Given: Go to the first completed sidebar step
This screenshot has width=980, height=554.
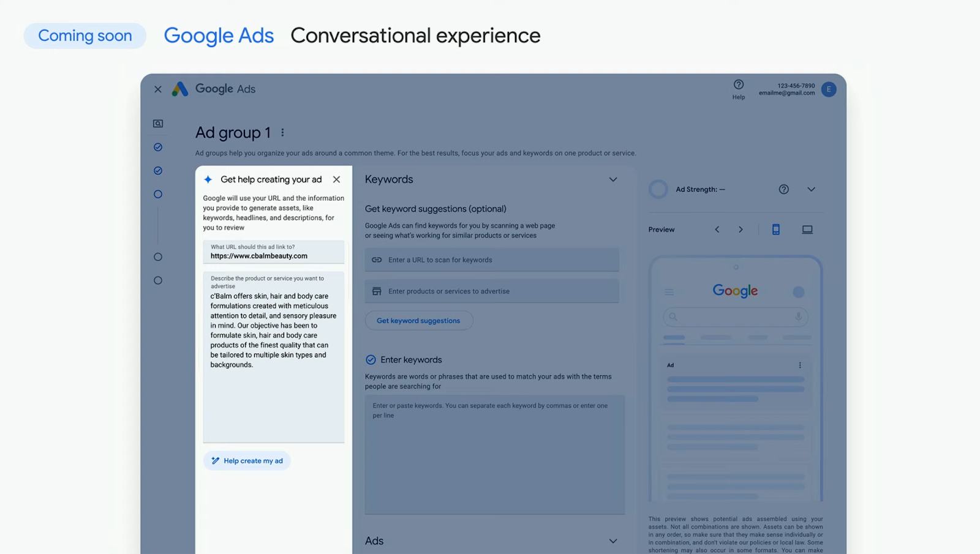Looking at the screenshot, I should (x=158, y=147).
